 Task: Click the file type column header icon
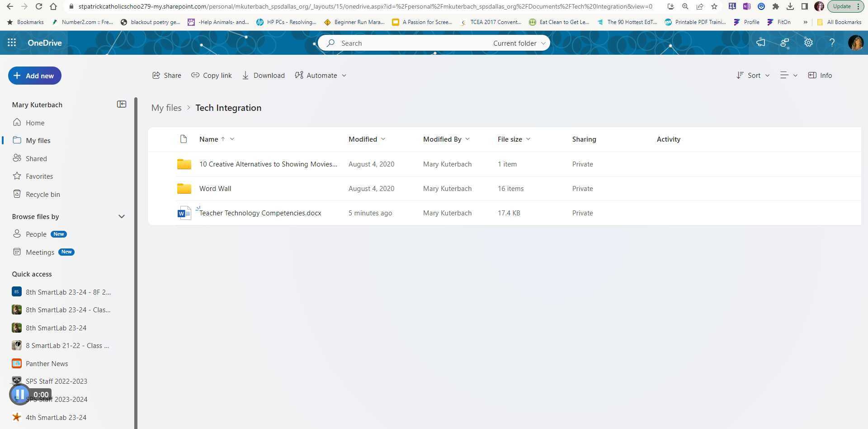point(184,139)
